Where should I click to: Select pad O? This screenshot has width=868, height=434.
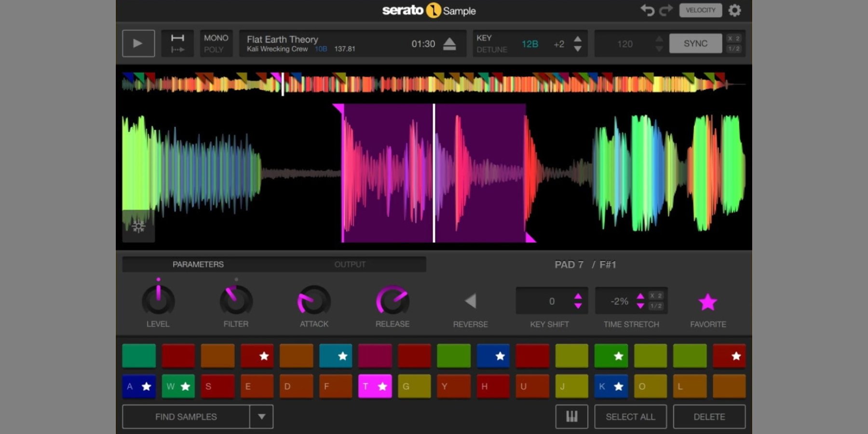[650, 386]
